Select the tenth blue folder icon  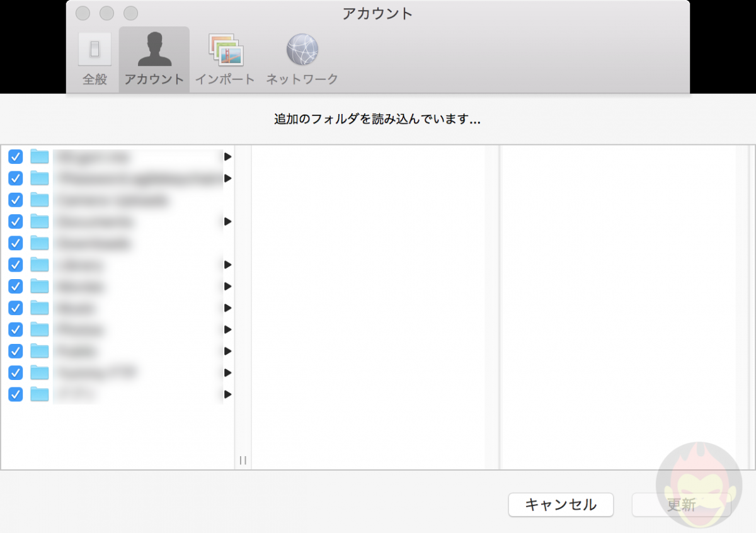(x=39, y=351)
